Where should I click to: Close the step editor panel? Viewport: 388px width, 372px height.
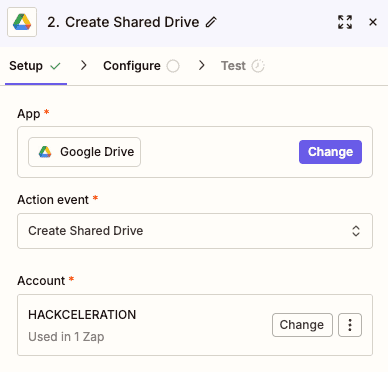coord(373,22)
